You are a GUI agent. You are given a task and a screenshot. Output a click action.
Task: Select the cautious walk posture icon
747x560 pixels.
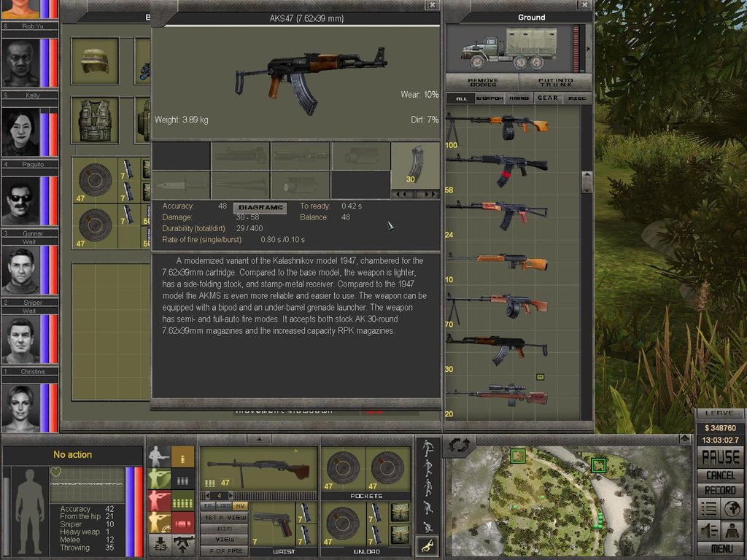(427, 488)
